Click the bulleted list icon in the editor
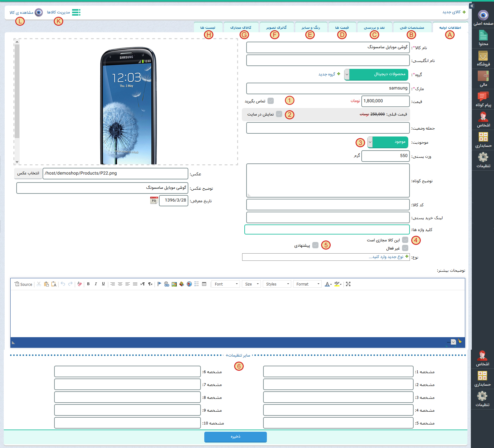 tap(197, 284)
